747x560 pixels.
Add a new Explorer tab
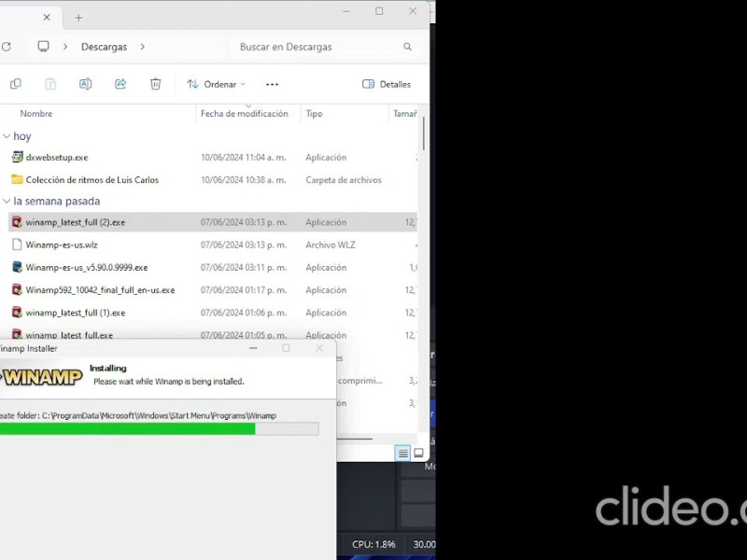(x=78, y=18)
